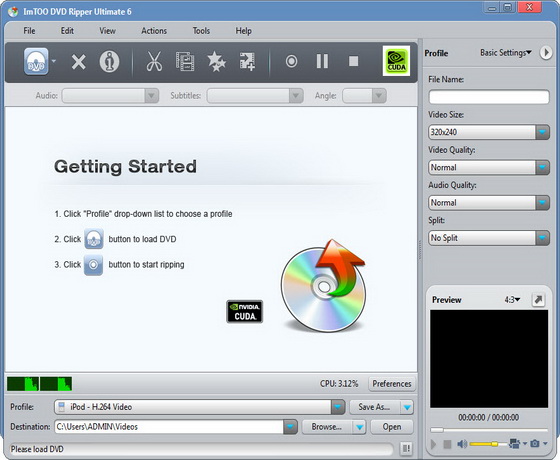
Task: Open the Tools menu
Action: click(201, 31)
